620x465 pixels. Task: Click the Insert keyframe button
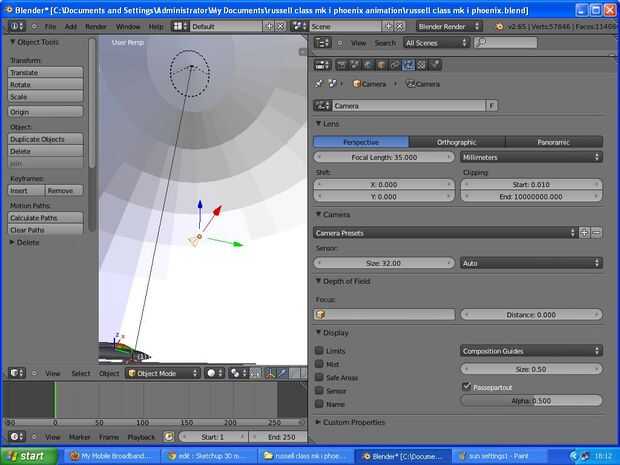coord(26,190)
